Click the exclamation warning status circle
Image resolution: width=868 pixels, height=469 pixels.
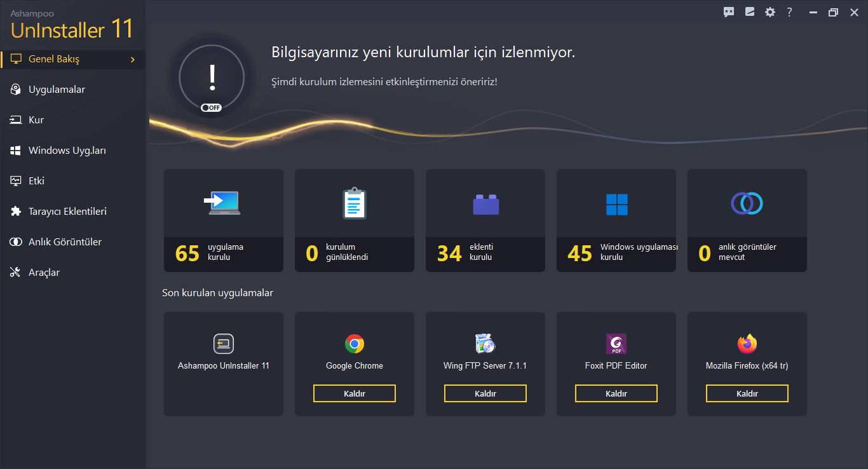pos(212,76)
